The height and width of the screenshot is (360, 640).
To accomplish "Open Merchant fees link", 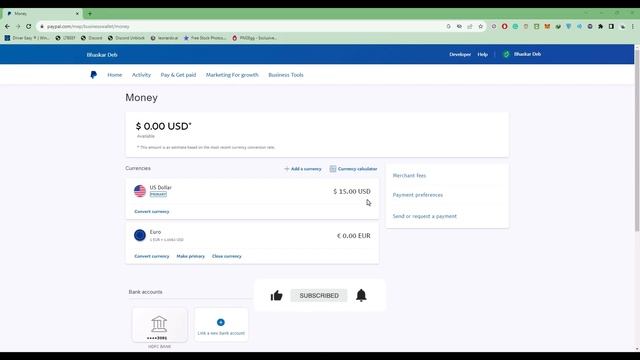I will click(409, 176).
